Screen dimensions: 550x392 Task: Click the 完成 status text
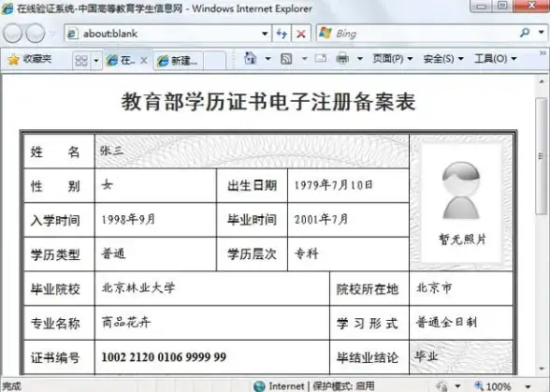coord(11,386)
